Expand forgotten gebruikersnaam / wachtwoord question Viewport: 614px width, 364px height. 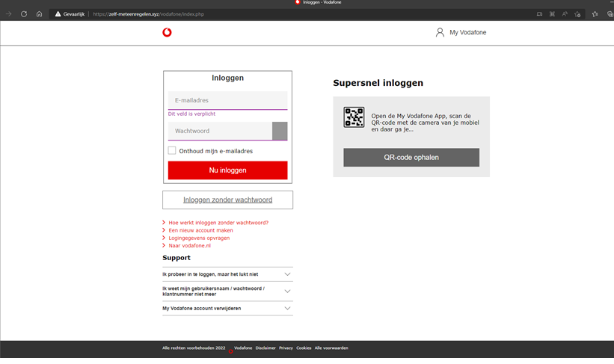(227, 291)
